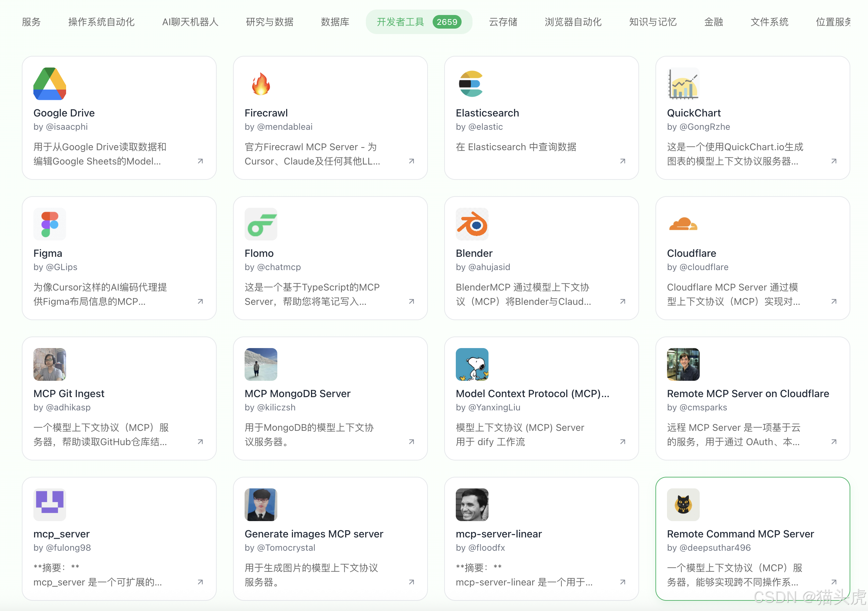Click the Firecrawl flame icon
Screen dimensions: 868x611
pos(261,84)
